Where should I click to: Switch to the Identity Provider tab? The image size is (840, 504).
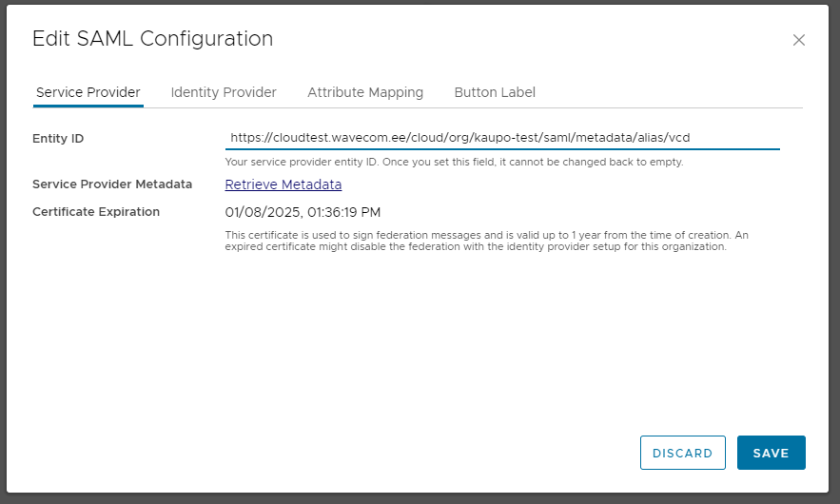pos(224,92)
